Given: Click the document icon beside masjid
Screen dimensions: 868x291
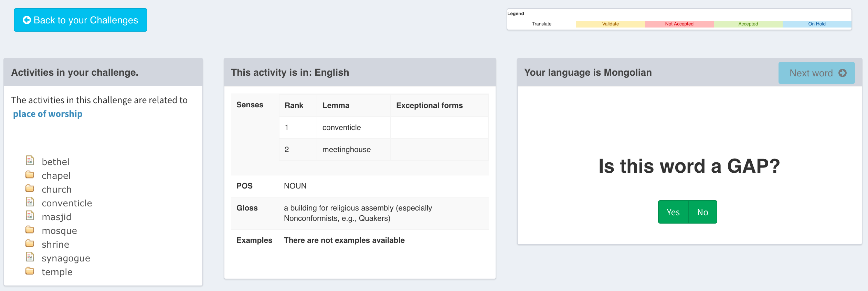Looking at the screenshot, I should tap(30, 216).
